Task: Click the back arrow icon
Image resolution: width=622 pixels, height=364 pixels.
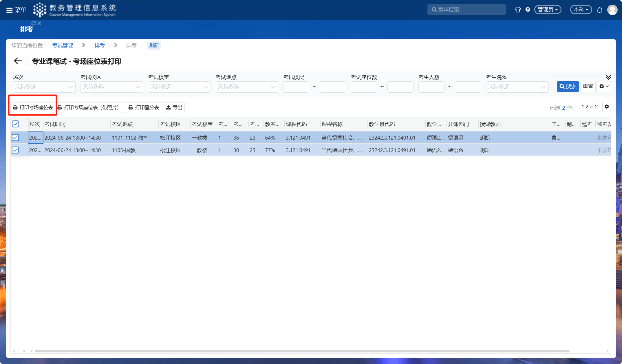Action: point(18,61)
